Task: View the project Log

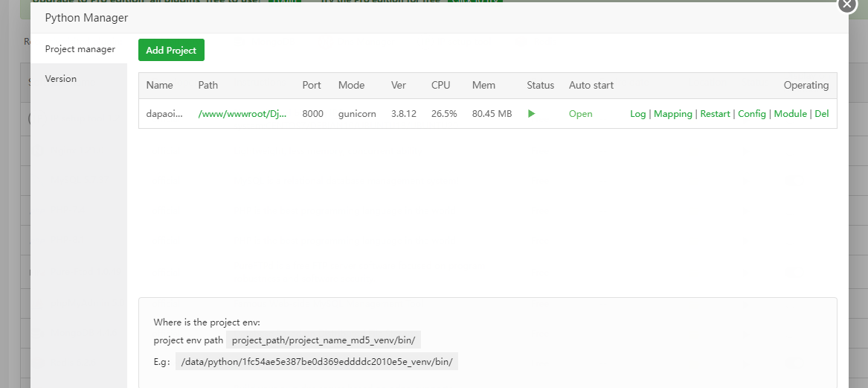Action: (x=637, y=114)
